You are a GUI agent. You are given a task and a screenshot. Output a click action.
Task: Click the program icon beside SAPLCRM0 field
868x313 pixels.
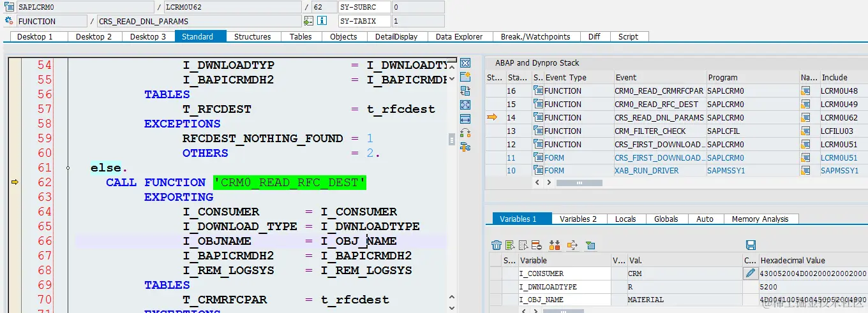click(x=9, y=7)
